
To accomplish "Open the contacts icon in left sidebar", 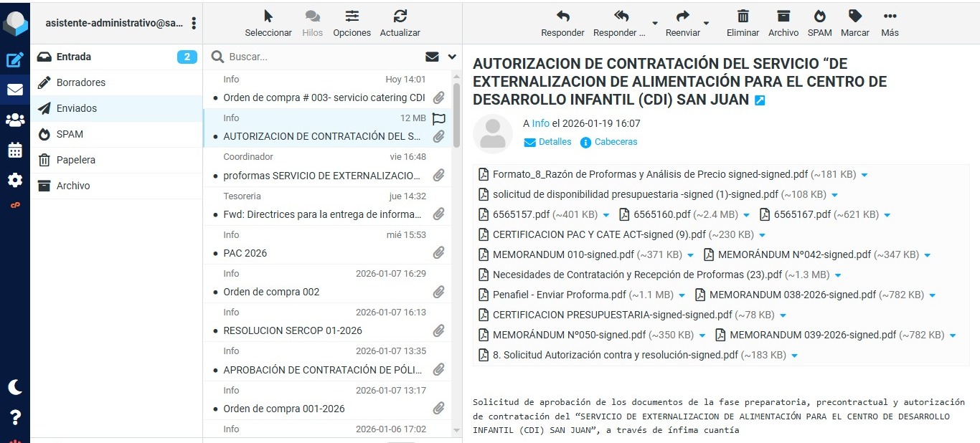I will (14, 120).
